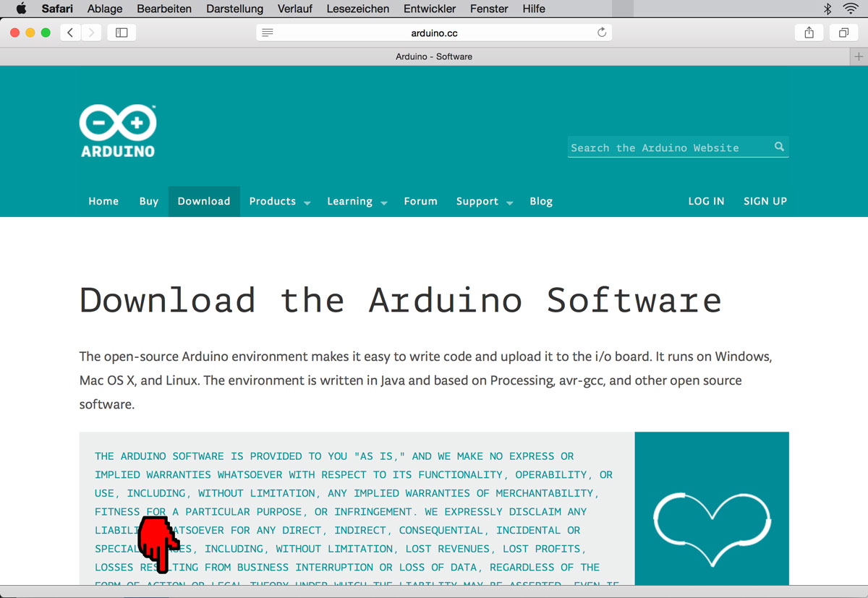Image resolution: width=868 pixels, height=598 pixels.
Task: Open the Safari application menu
Action: pyautogui.click(x=57, y=9)
